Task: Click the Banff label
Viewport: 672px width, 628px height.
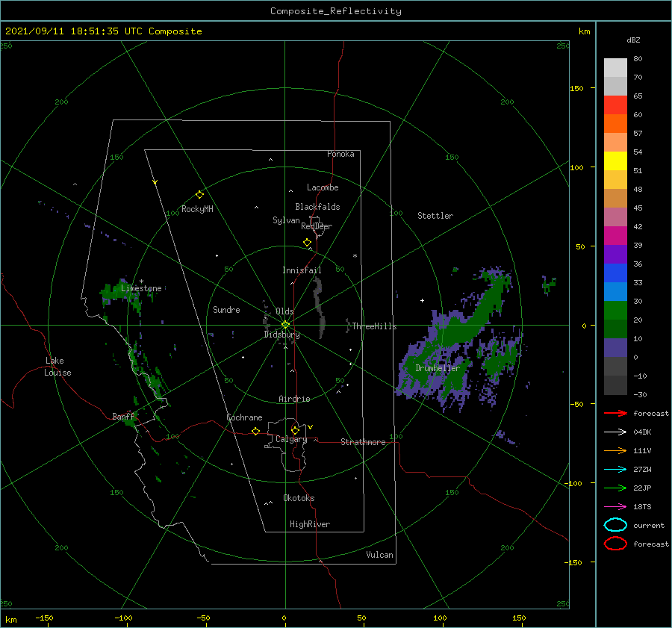Action: click(x=123, y=416)
